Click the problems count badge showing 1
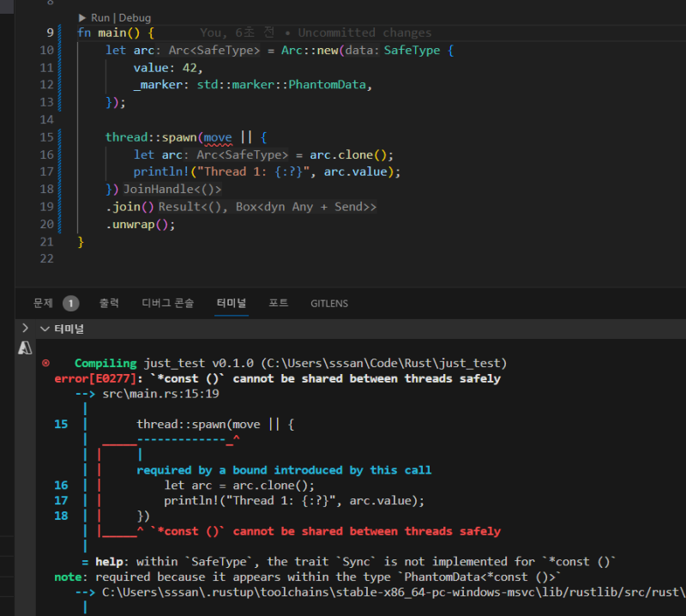The height and width of the screenshot is (616, 686). tap(70, 303)
